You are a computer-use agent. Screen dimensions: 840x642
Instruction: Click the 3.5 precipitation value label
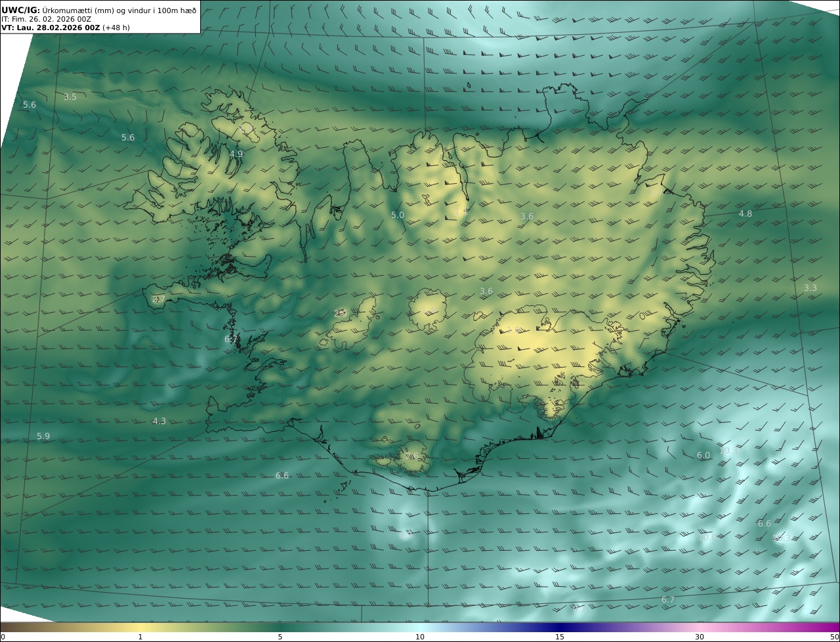(x=70, y=97)
